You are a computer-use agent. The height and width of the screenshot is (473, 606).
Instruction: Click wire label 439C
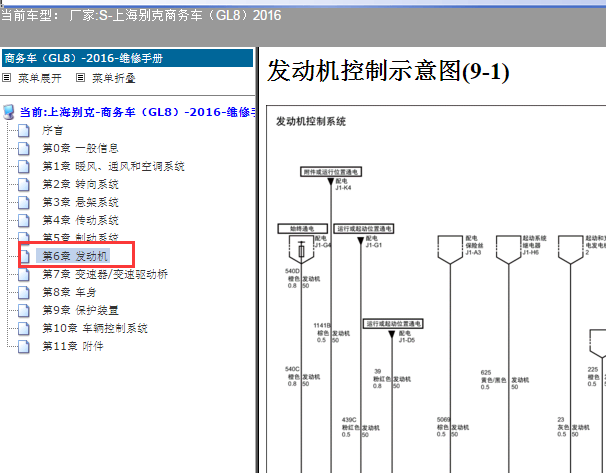[349, 420]
